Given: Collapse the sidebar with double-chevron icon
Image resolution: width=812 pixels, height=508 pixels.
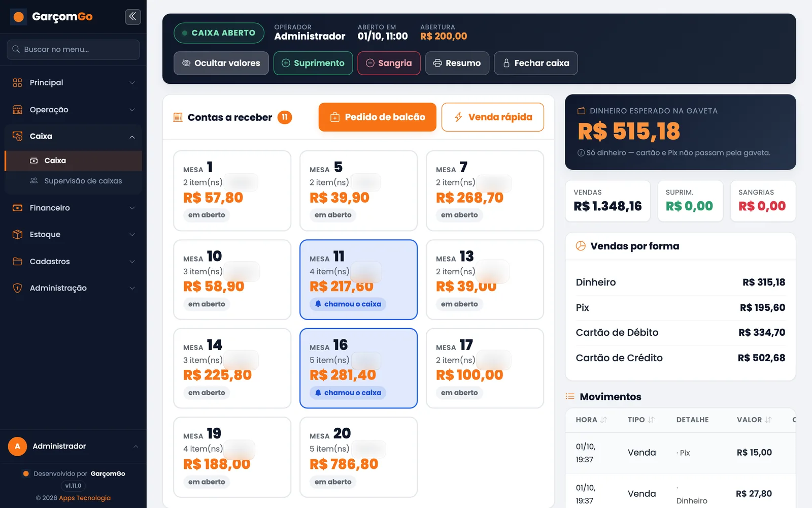Looking at the screenshot, I should [x=132, y=17].
